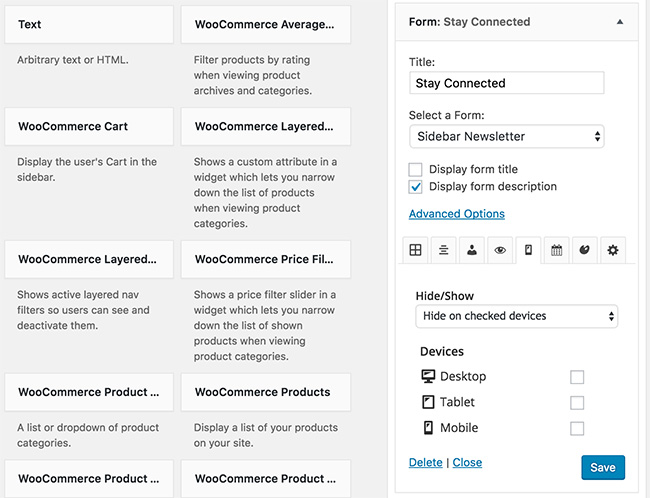Open the calendar days tab icon
The image size is (650, 498).
[x=556, y=250]
